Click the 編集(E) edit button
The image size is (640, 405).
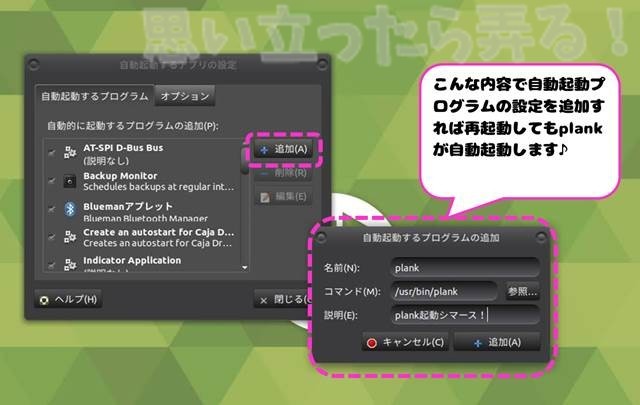(x=283, y=197)
